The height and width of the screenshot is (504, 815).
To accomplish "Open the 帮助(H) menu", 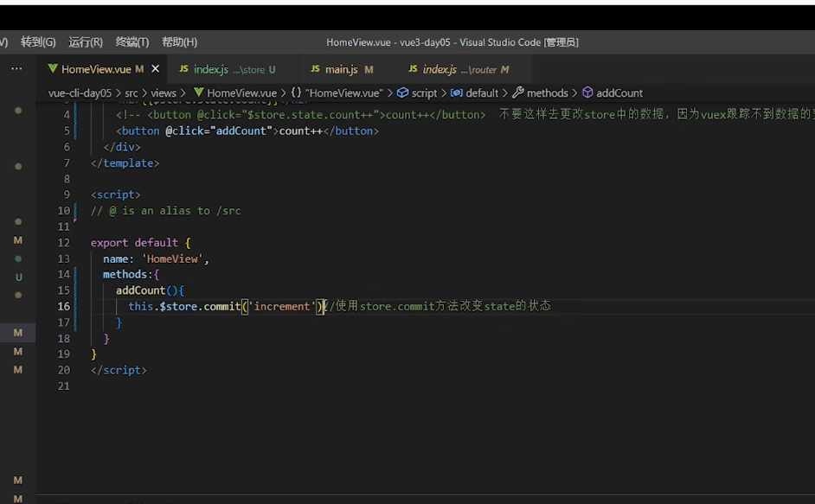I will 179,42.
